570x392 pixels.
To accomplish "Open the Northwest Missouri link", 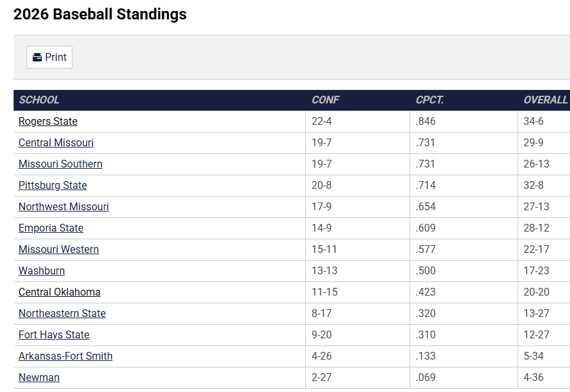I will point(63,207).
